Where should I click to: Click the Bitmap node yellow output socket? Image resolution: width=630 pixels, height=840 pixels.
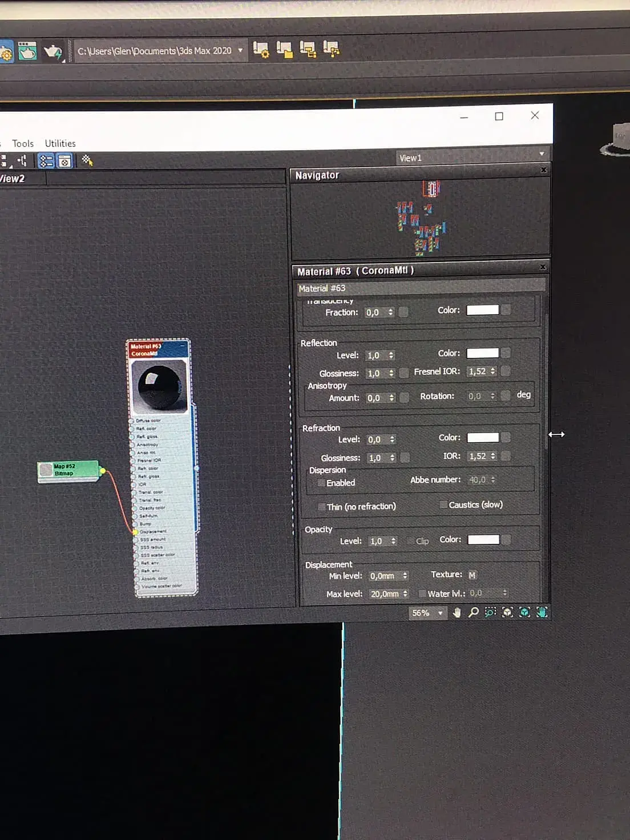click(103, 471)
